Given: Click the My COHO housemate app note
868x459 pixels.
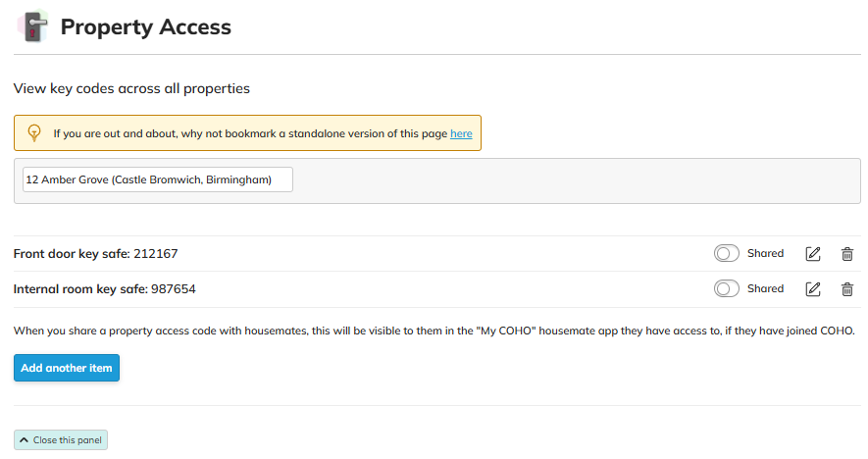Looking at the screenshot, I should 434,331.
